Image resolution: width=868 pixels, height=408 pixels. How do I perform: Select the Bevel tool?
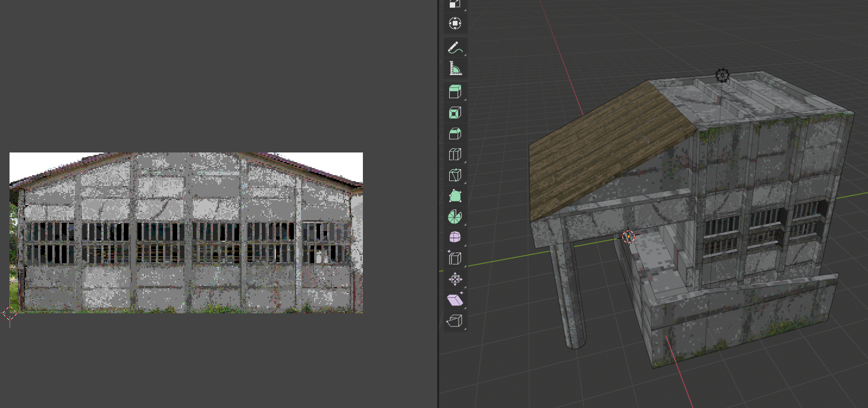(455, 134)
